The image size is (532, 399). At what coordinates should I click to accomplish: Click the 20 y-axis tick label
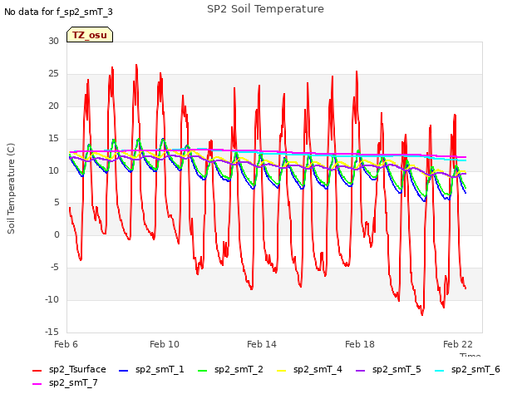click(x=53, y=106)
